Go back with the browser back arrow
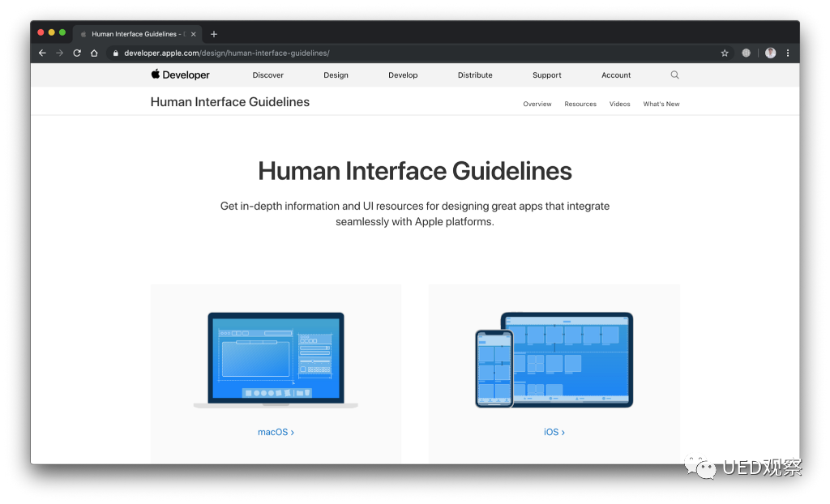The image size is (830, 504). (42, 53)
